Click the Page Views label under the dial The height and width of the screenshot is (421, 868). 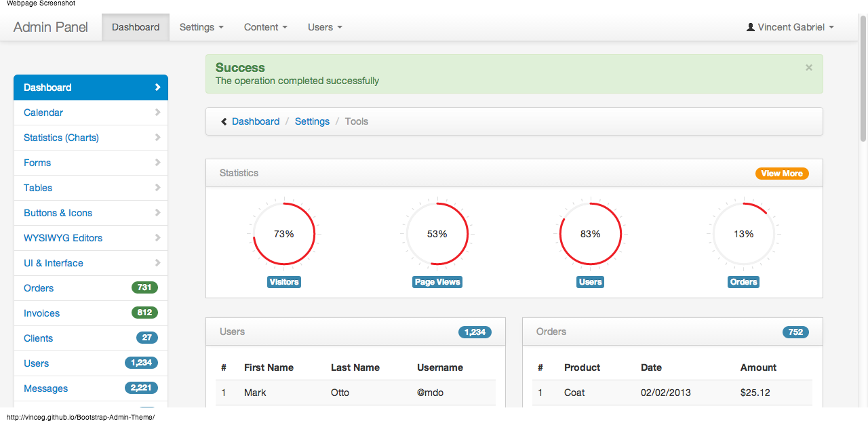point(437,282)
